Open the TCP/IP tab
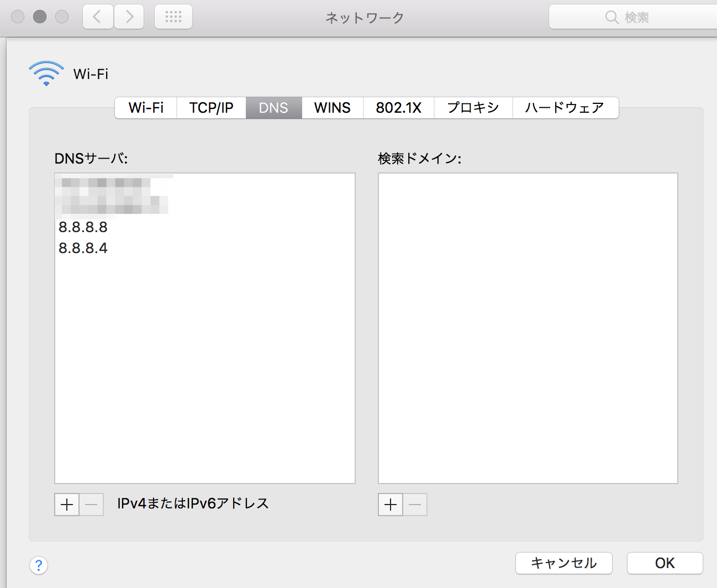The width and height of the screenshot is (717, 588). point(212,108)
